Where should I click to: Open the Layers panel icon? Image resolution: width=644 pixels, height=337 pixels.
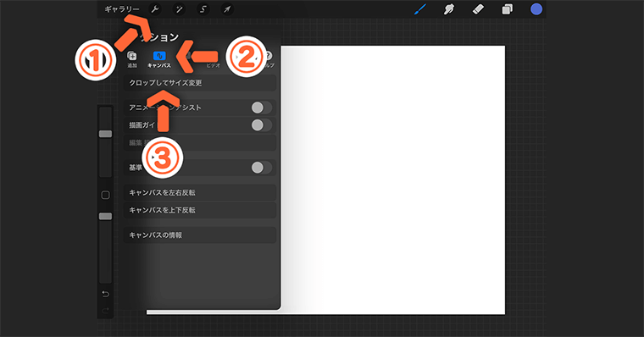[508, 9]
